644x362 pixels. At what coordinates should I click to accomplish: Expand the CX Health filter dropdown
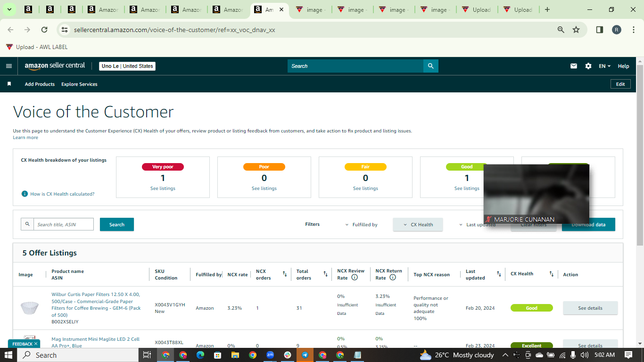click(418, 224)
